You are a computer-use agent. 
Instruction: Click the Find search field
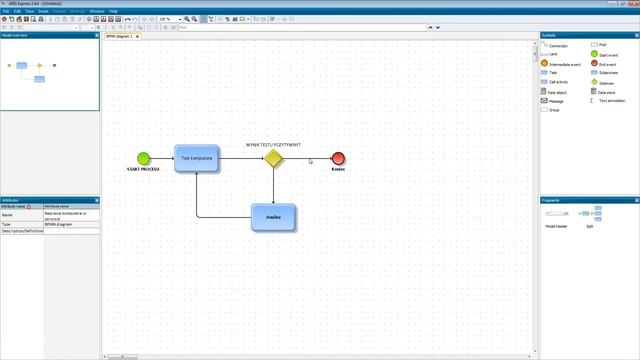pyautogui.click(x=302, y=27)
